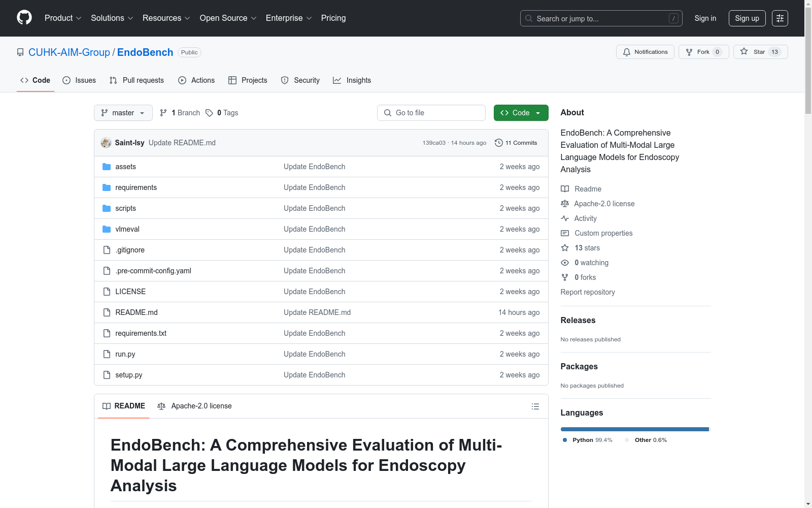The image size is (812, 508).
Task: Click the assets folder icon
Action: [x=107, y=167]
